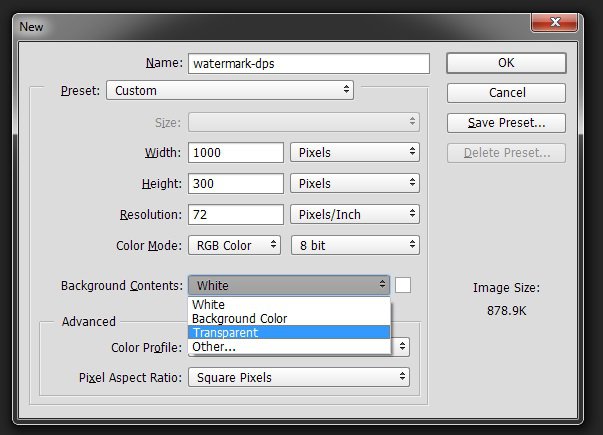The width and height of the screenshot is (603, 435).
Task: Click the Width input field
Action: (x=235, y=153)
